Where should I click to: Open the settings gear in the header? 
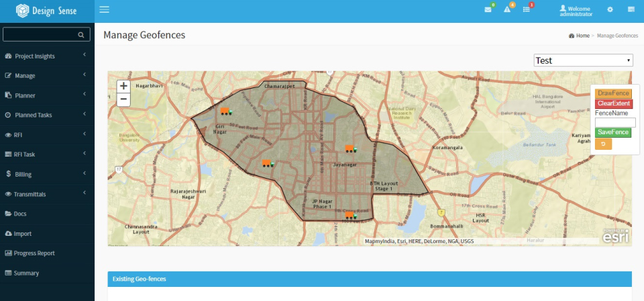pyautogui.click(x=610, y=9)
